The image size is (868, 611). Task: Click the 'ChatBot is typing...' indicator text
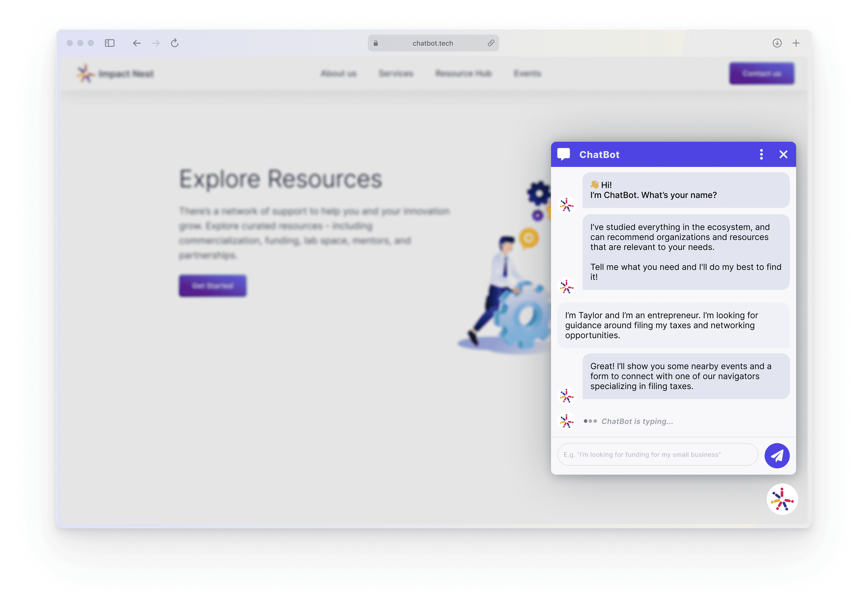click(637, 421)
